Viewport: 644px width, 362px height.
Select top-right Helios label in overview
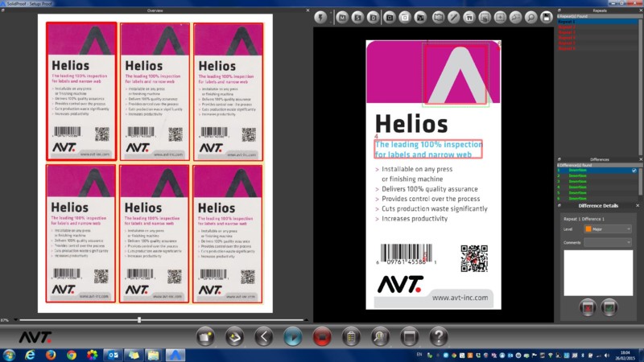coord(228,92)
